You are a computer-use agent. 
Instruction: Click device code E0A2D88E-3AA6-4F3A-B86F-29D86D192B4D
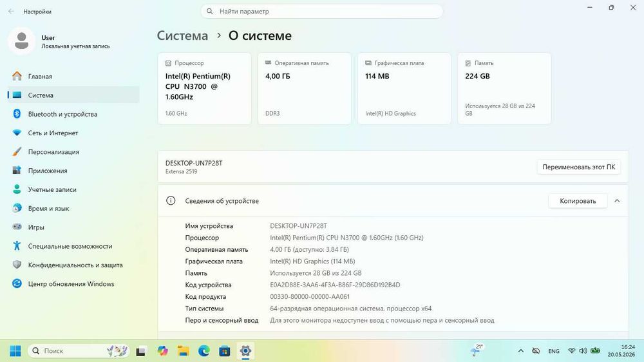[x=335, y=285]
